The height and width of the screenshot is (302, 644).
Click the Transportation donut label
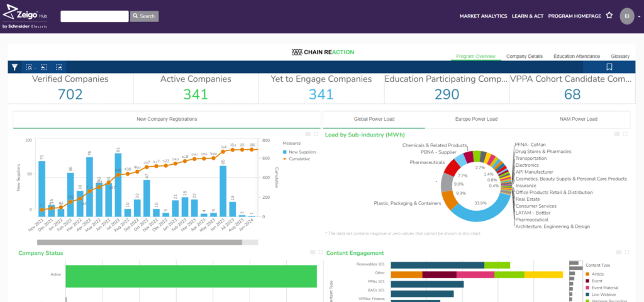[x=531, y=158]
